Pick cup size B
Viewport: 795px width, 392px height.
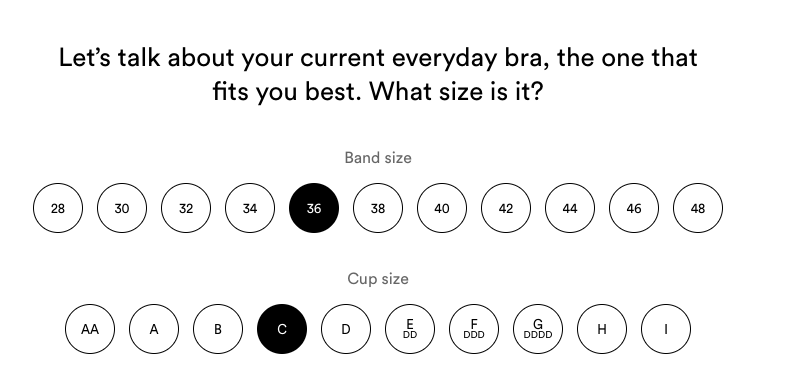coord(218,329)
